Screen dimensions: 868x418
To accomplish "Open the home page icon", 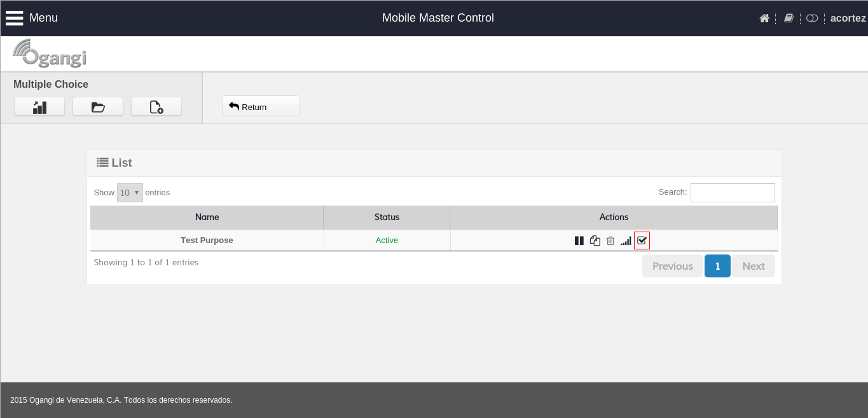I will [764, 18].
